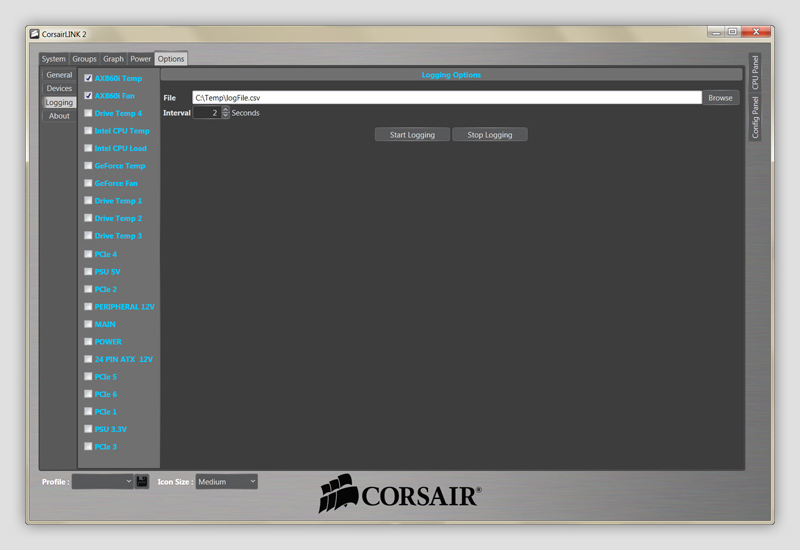Switch to the Groups tab
This screenshot has width=800, height=550.
click(84, 59)
